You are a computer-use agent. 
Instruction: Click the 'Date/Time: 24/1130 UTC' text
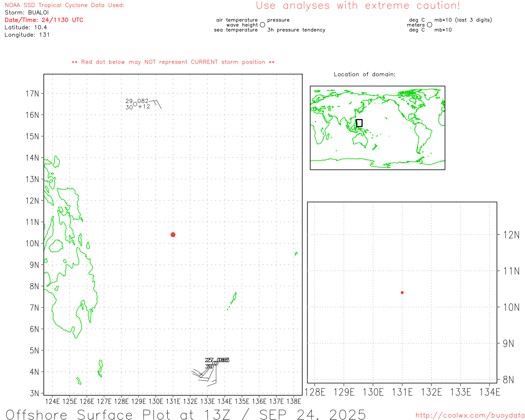[44, 20]
